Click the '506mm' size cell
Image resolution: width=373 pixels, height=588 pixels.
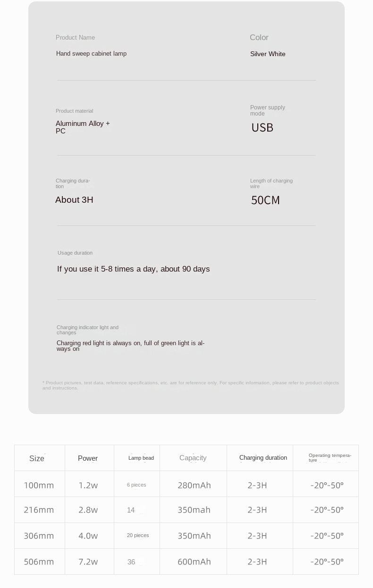(x=39, y=562)
